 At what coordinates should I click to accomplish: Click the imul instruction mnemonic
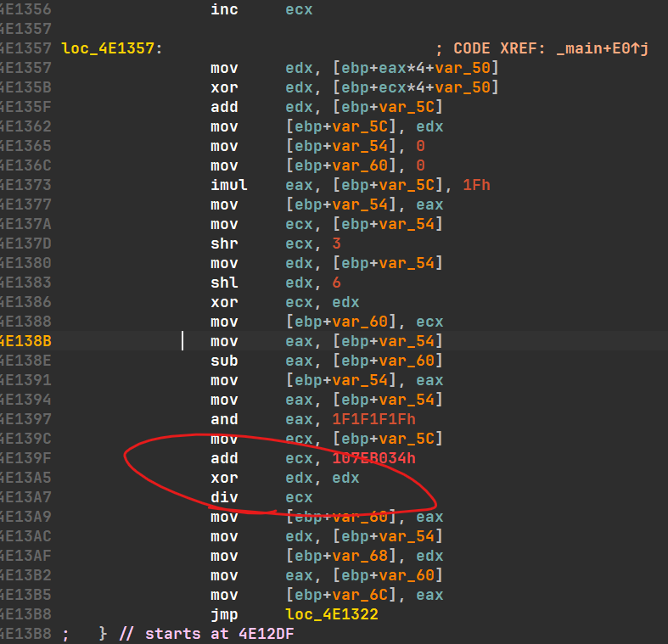click(x=229, y=185)
